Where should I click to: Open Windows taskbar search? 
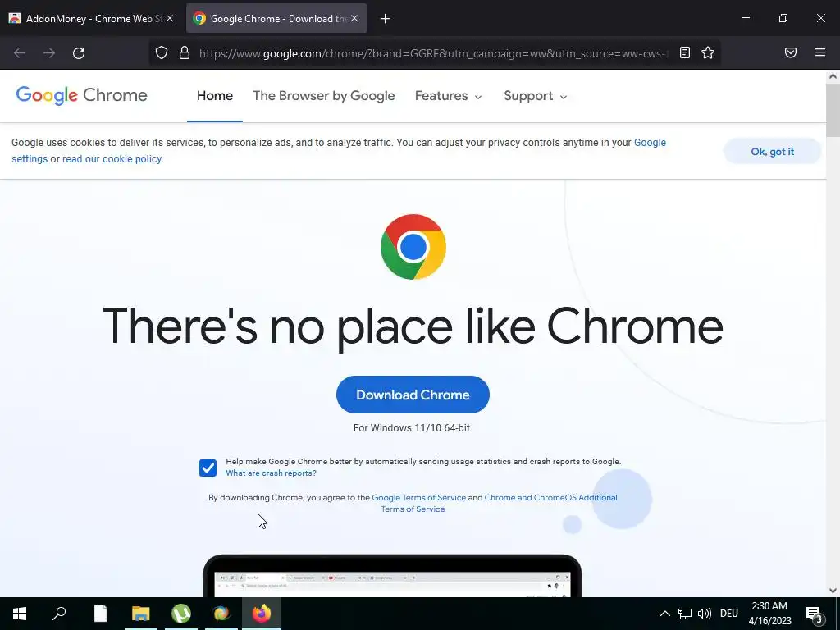[x=59, y=613]
